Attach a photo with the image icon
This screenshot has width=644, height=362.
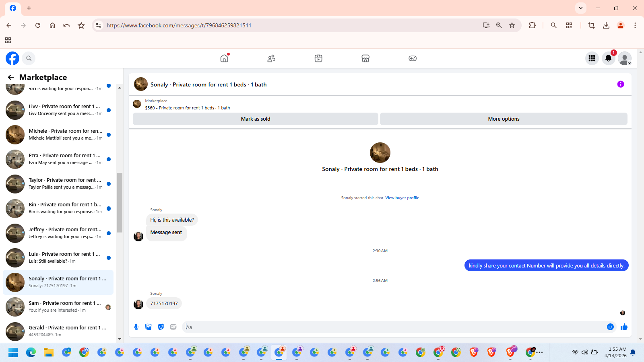click(x=149, y=327)
